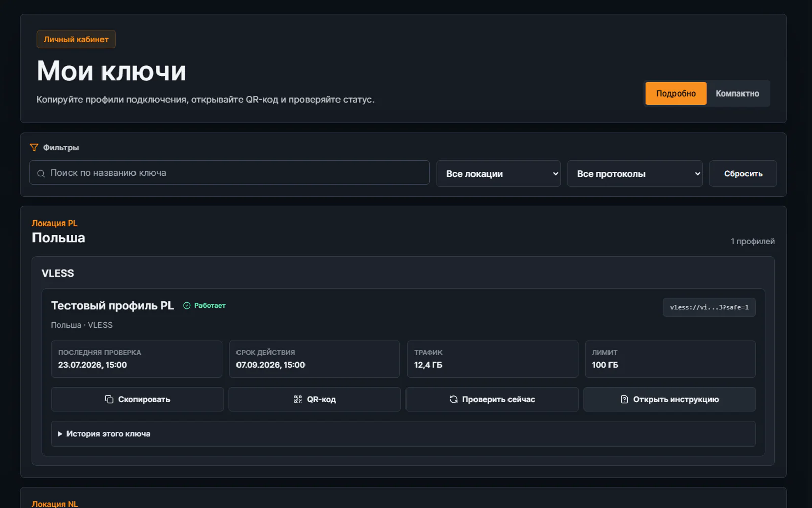The width and height of the screenshot is (812, 508).
Task: Click the VLESS protocol heading
Action: [x=57, y=273]
